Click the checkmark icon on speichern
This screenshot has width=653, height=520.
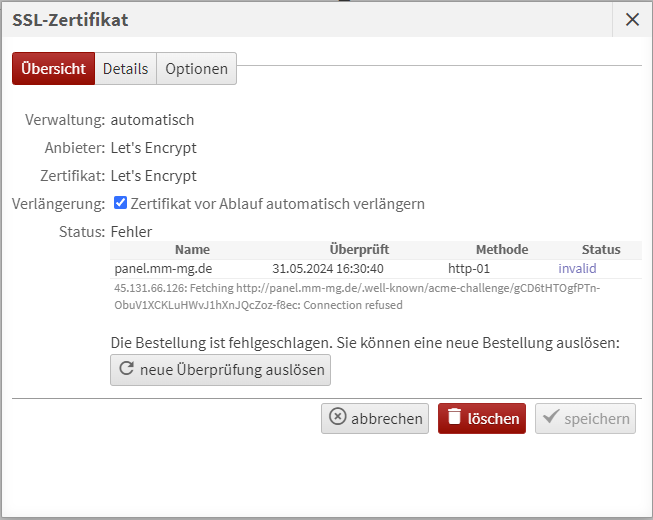tap(551, 418)
